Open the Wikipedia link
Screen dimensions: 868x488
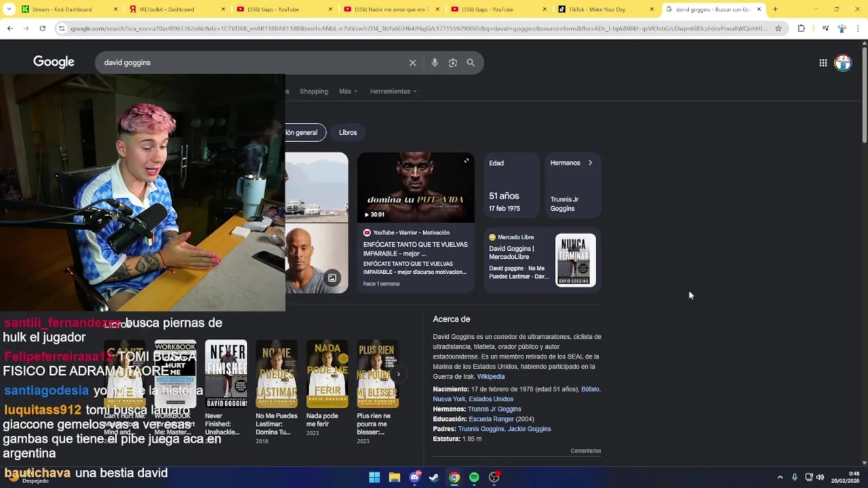pos(491,376)
